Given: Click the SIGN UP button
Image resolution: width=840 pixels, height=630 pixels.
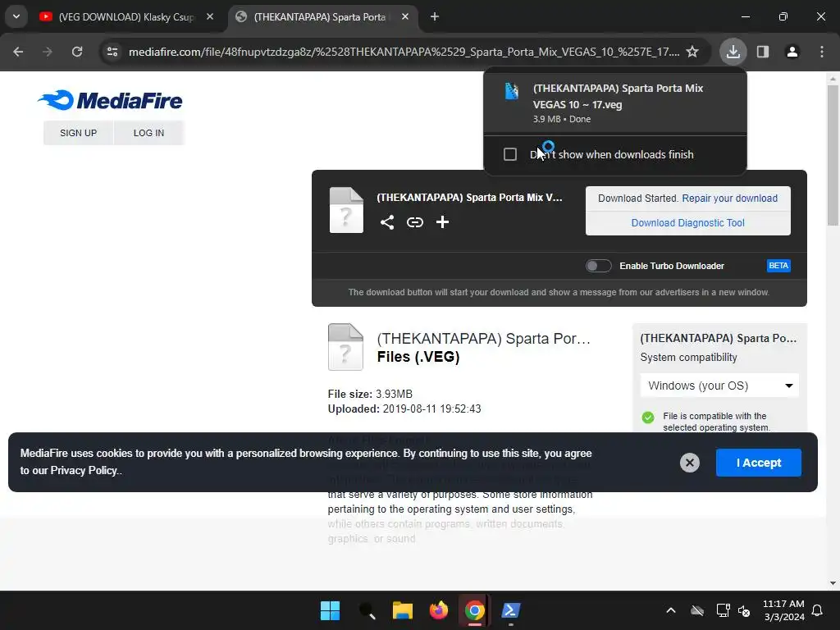Looking at the screenshot, I should pos(78,133).
